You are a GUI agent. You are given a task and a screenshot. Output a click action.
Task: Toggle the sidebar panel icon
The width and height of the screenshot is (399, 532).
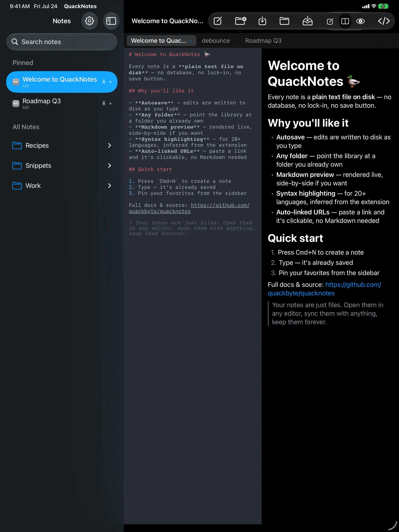click(111, 21)
